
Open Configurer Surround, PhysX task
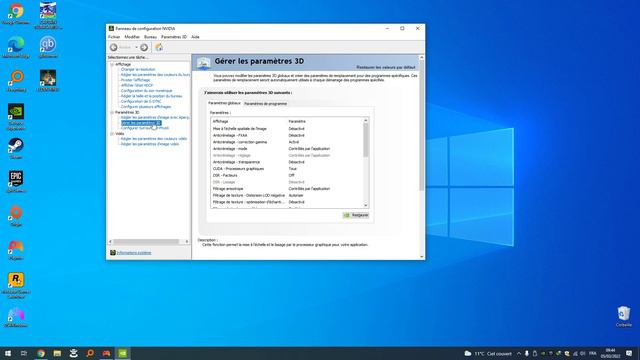coord(145,128)
